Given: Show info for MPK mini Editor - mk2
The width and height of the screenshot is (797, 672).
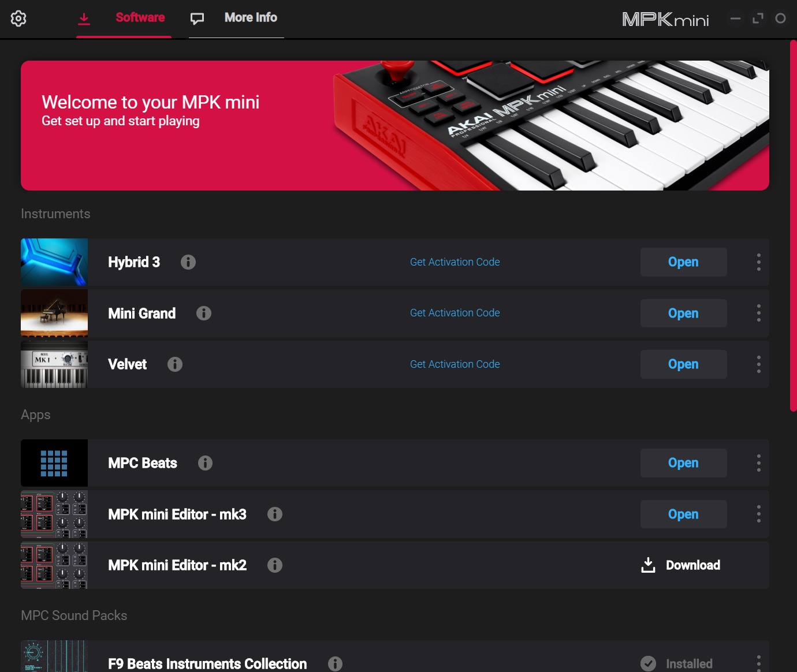Looking at the screenshot, I should 275,565.
